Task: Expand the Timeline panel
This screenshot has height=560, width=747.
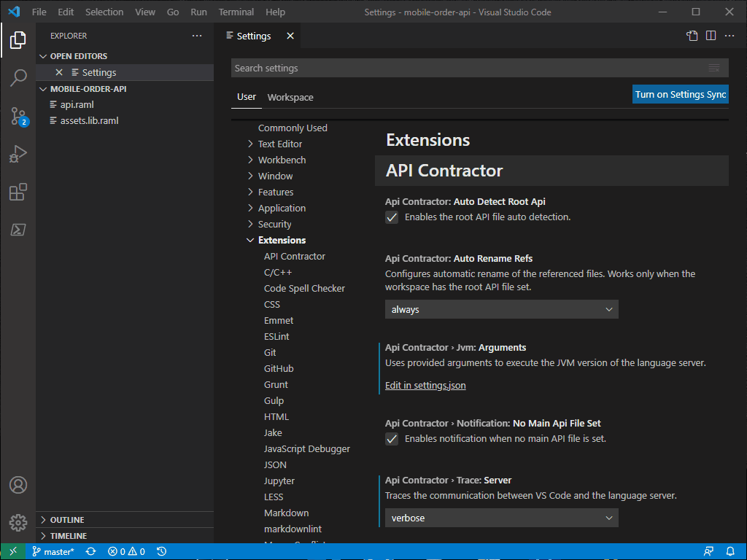Action: pyautogui.click(x=43, y=536)
